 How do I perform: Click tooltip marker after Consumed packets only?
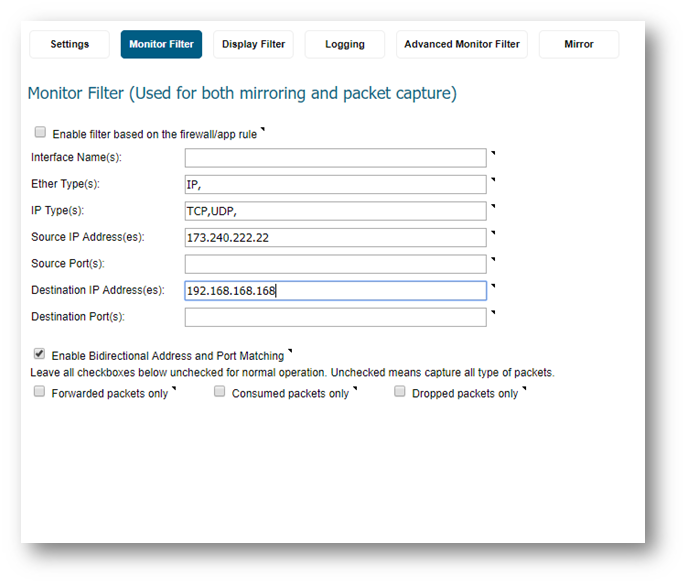point(355,388)
